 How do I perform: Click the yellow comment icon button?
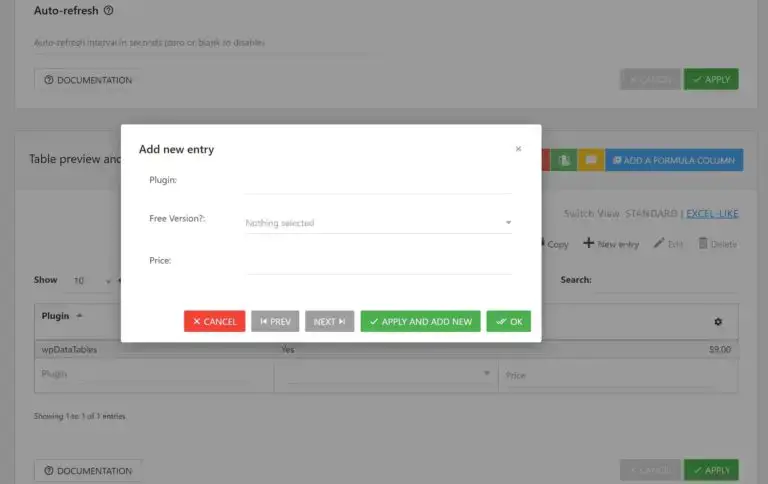click(x=591, y=160)
